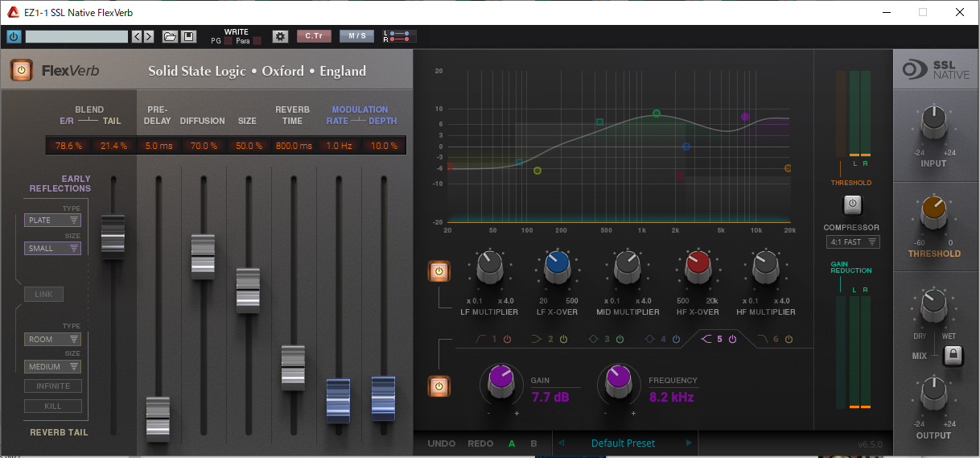This screenshot has width=980, height=458.
Task: Toggle EQ band 5 power icon
Action: [x=732, y=339]
